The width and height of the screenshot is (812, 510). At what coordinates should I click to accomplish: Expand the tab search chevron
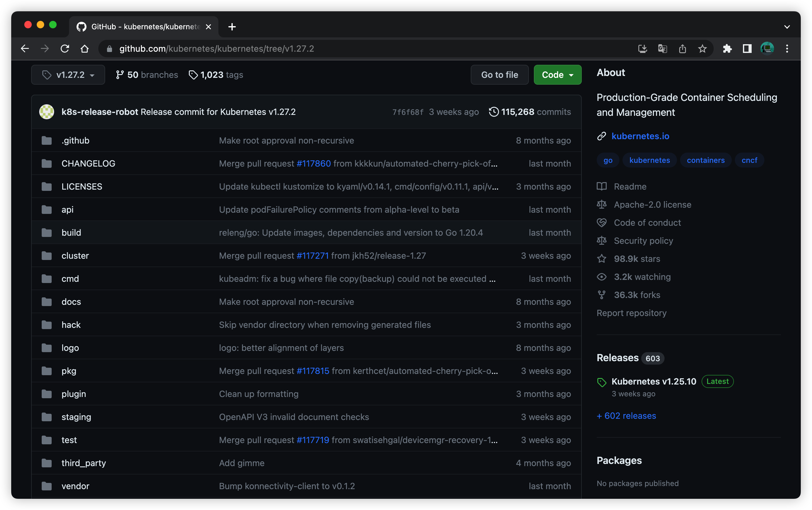[787, 27]
